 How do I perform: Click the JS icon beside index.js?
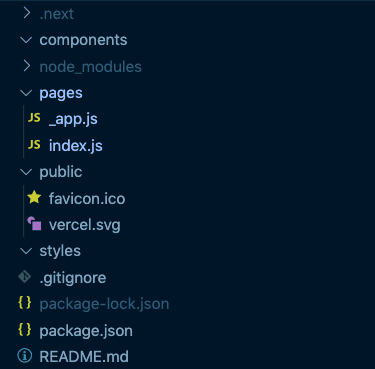pyautogui.click(x=34, y=144)
